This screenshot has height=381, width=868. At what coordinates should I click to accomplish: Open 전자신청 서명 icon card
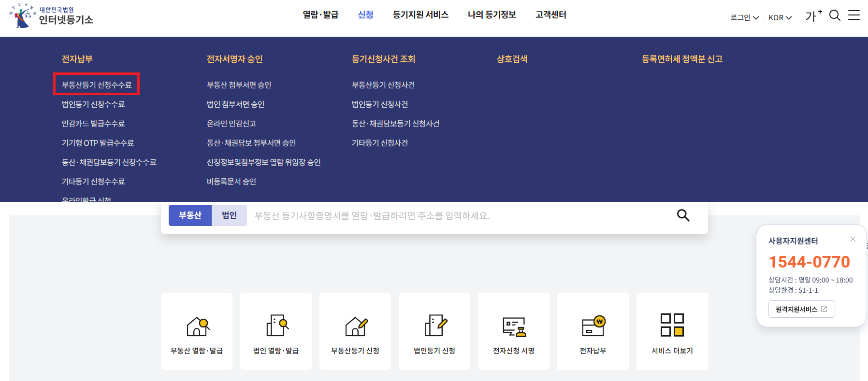(x=514, y=331)
